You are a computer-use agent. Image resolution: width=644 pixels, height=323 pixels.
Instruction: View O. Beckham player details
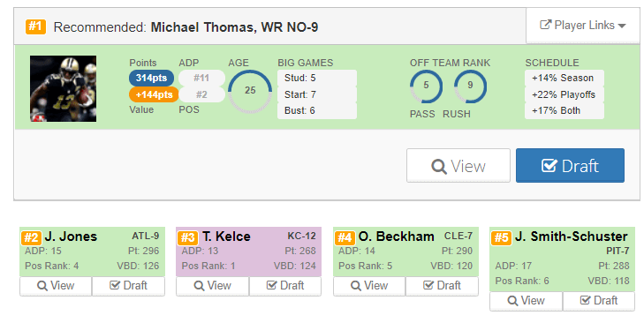(369, 286)
